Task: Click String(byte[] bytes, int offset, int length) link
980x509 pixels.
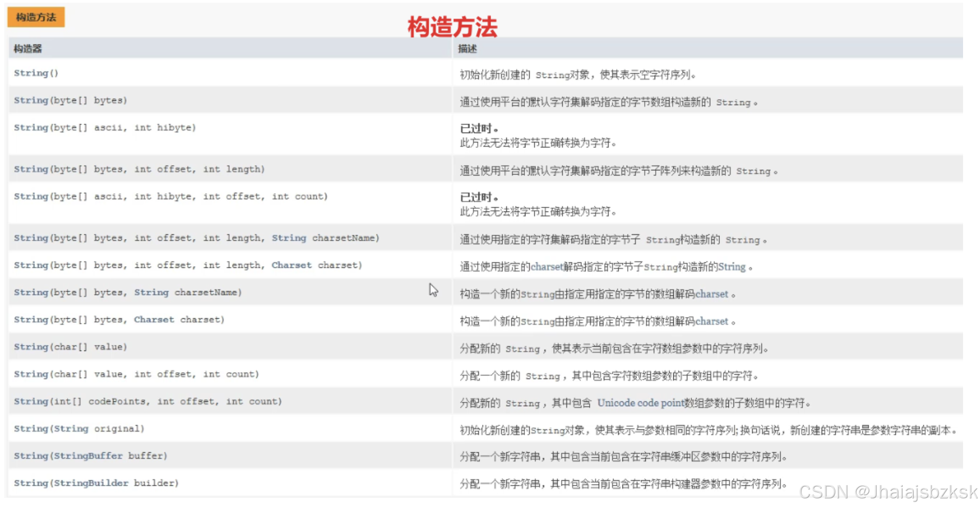Action: [139, 169]
